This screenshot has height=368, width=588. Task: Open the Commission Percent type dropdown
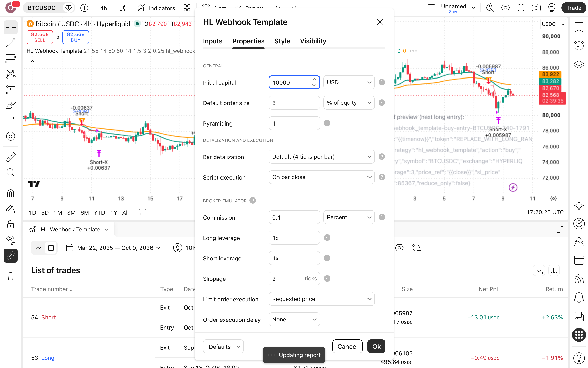click(x=349, y=217)
